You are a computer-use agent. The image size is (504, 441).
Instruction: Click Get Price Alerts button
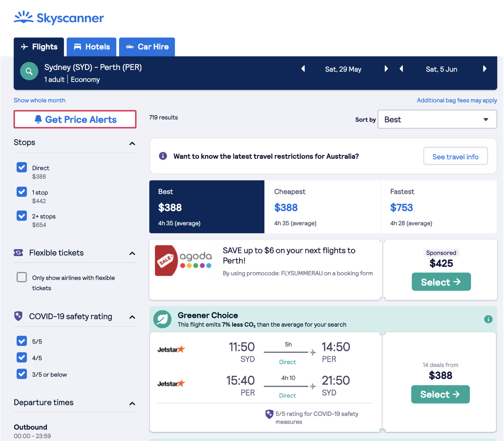pos(75,119)
